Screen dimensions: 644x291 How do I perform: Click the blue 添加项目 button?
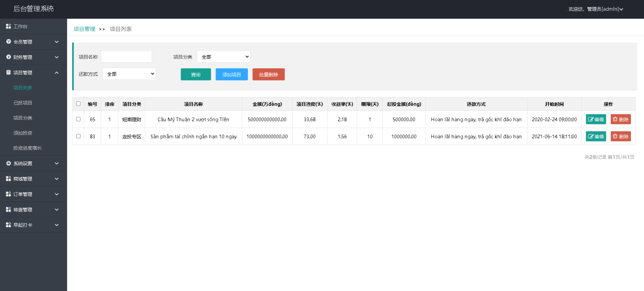(x=232, y=75)
